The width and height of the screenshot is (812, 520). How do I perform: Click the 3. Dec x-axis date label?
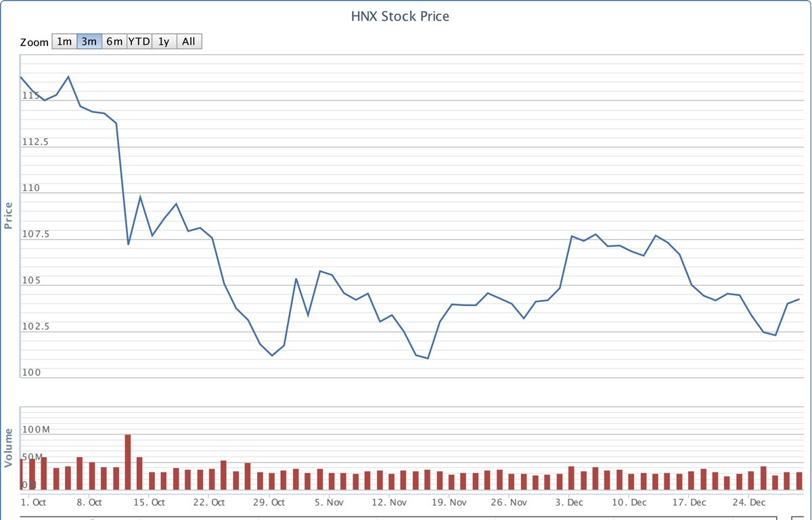[569, 502]
